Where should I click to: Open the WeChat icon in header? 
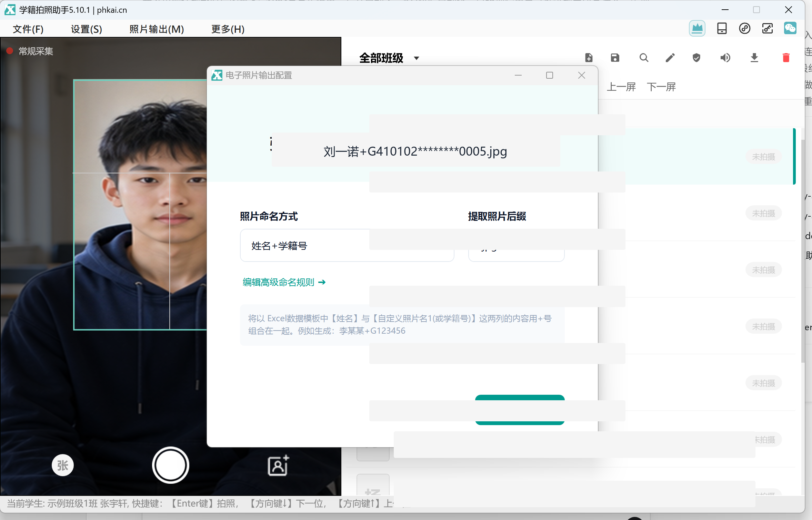tap(790, 28)
